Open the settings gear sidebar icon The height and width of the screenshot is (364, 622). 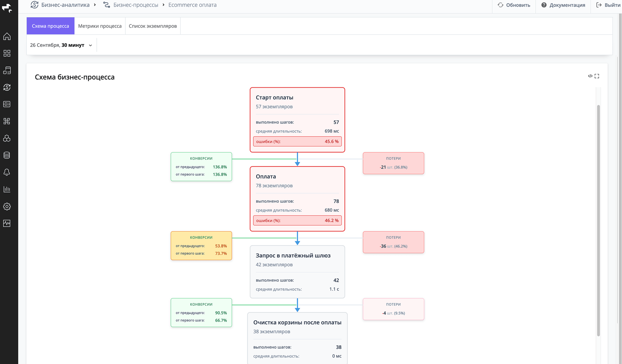click(7, 206)
